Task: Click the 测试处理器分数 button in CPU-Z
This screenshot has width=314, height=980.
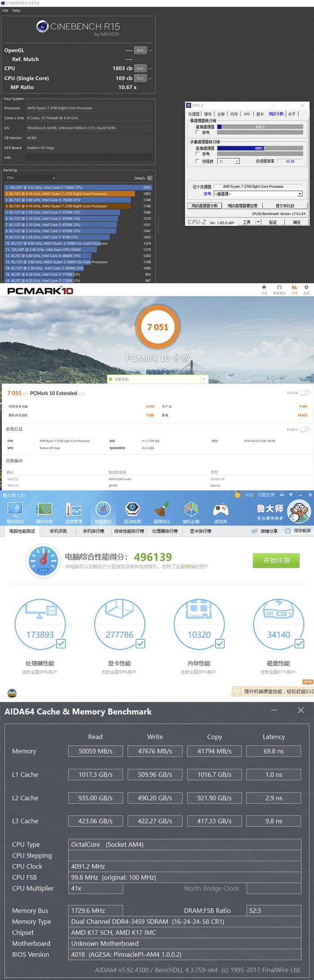Action: [205, 206]
